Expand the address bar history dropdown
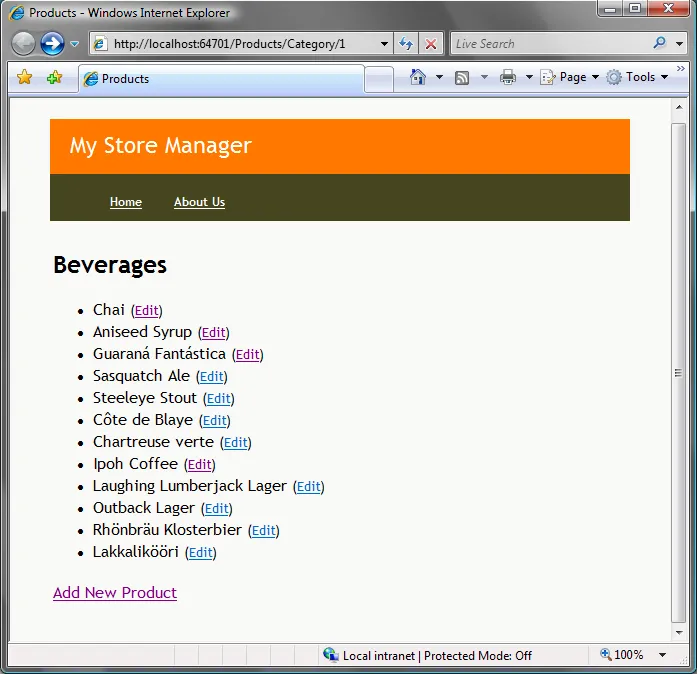The width and height of the screenshot is (697, 674). click(x=385, y=44)
